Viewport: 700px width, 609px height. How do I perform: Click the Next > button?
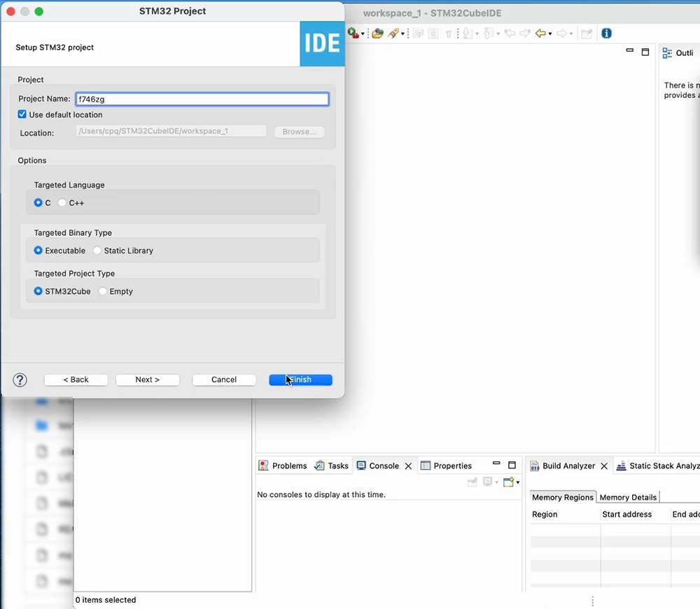148,379
